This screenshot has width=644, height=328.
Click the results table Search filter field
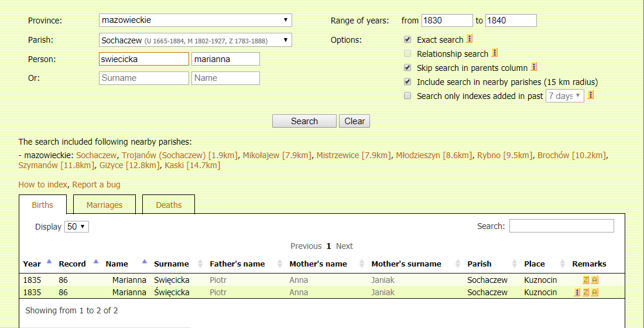coord(561,226)
